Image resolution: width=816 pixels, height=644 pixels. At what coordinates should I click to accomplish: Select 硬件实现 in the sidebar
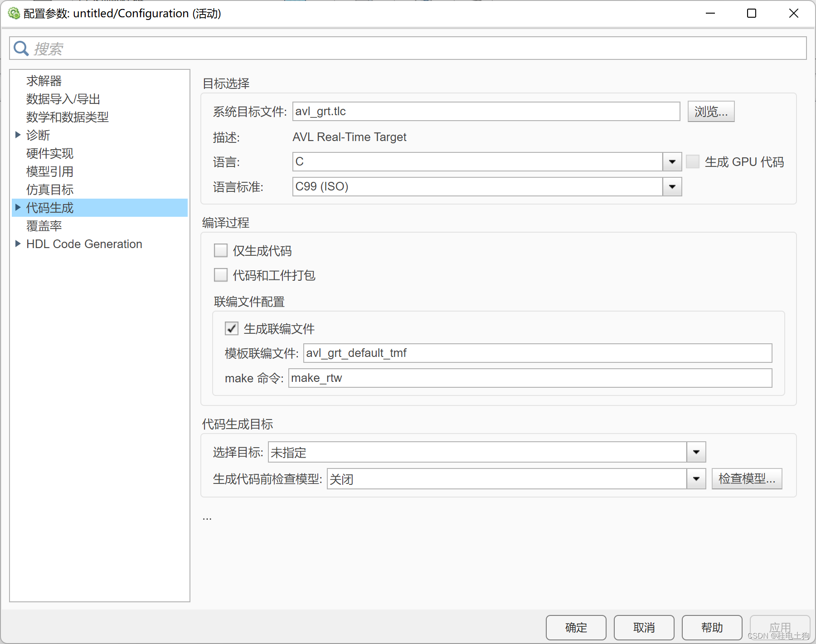click(49, 153)
